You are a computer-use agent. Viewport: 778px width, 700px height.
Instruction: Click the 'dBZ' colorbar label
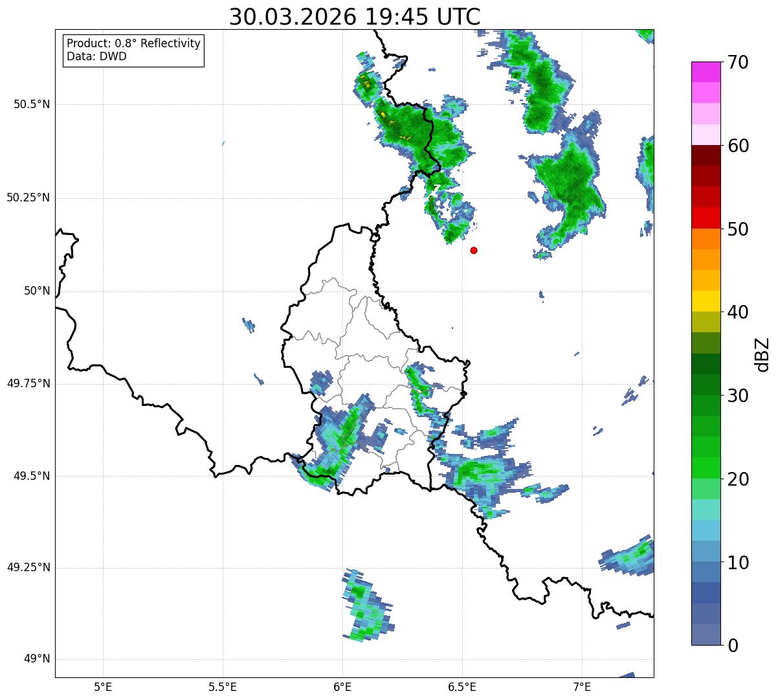(762, 354)
